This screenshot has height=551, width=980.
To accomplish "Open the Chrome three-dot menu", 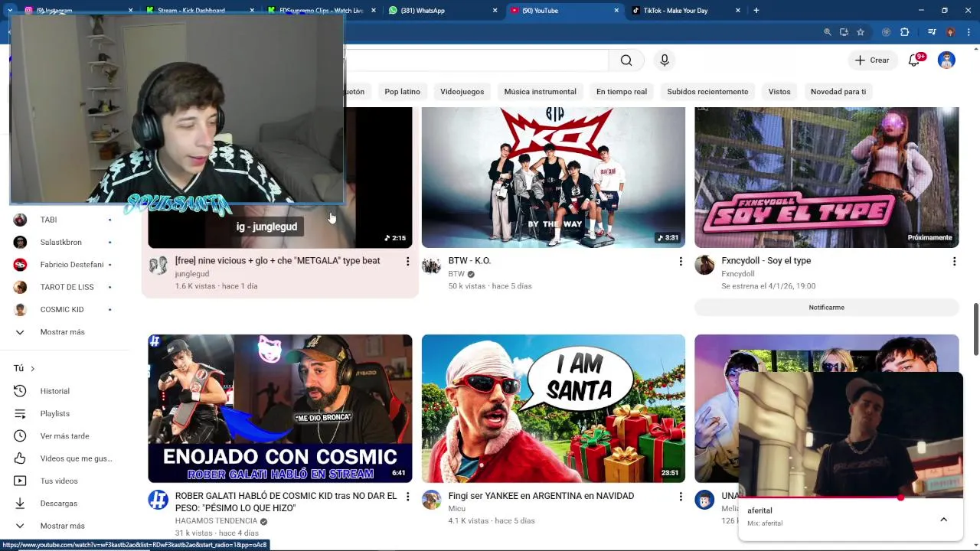I will click(x=969, y=32).
